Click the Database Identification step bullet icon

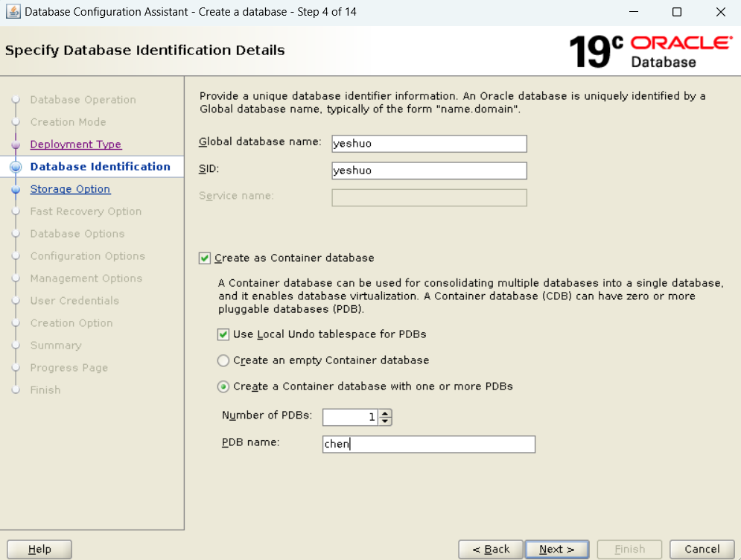pyautogui.click(x=16, y=167)
